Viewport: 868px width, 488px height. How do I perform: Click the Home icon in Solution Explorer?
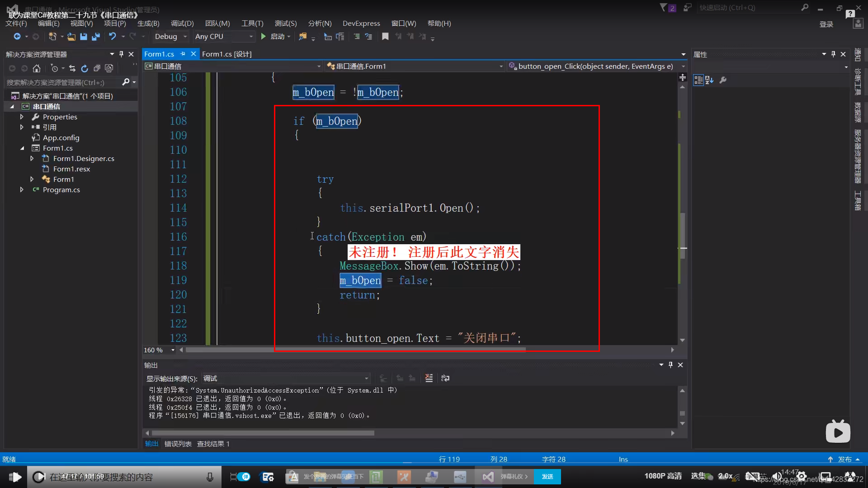coord(37,68)
